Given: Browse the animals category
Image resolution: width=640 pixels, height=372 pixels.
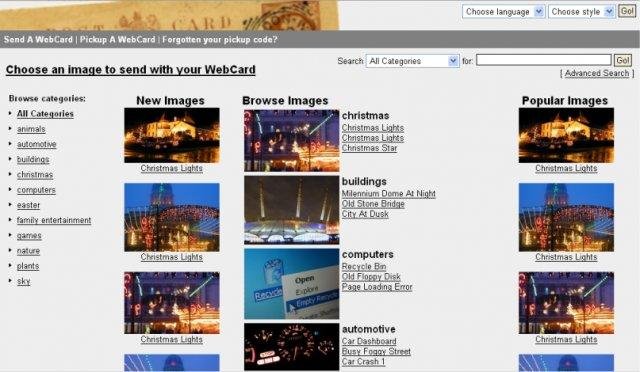Looking at the screenshot, I should [31, 129].
